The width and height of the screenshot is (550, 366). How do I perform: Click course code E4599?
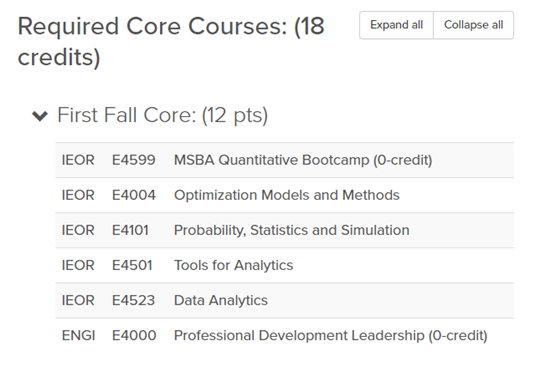pos(134,160)
